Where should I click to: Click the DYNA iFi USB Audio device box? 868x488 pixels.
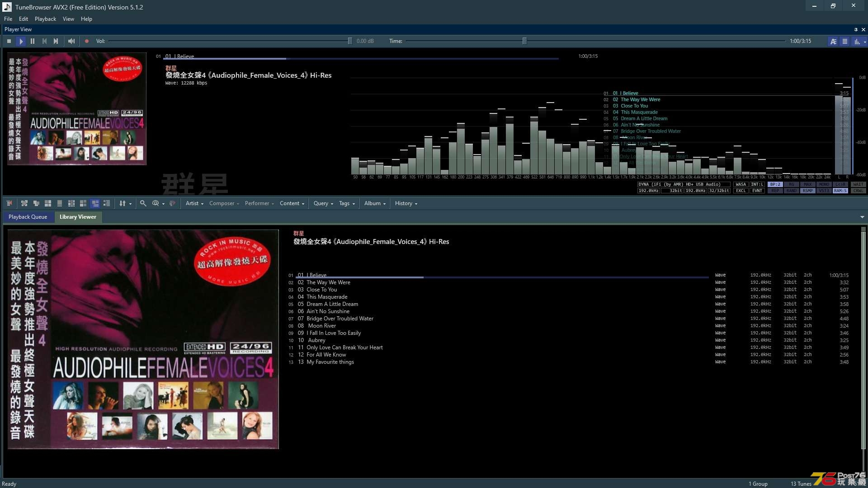tap(684, 184)
